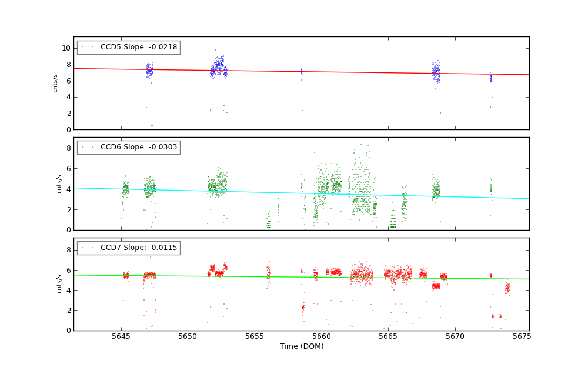Pick the 5660 x-axis tick label
The width and height of the screenshot is (588, 367).
(322, 336)
